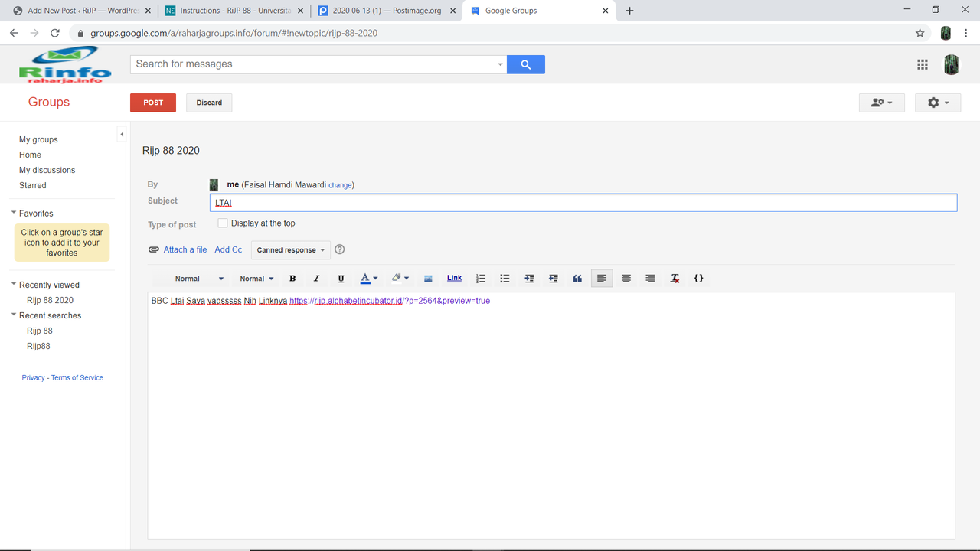Open the Canned response dropdown
980x551 pixels.
click(291, 250)
